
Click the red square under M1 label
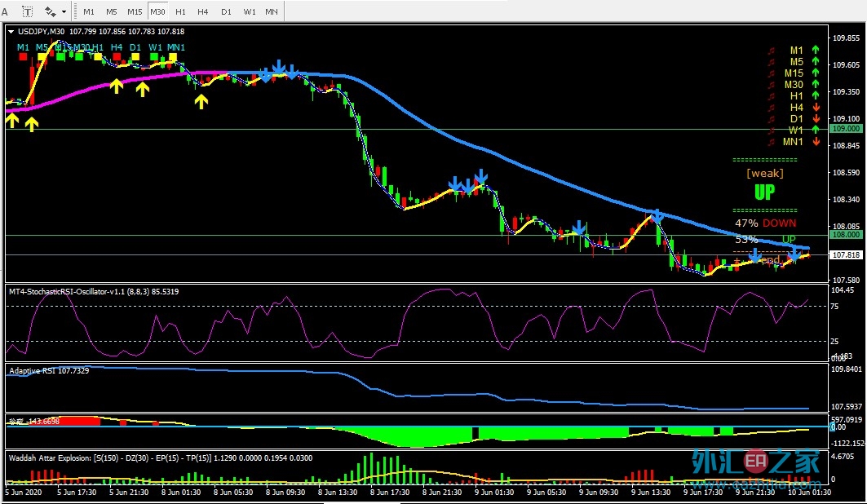pyautogui.click(x=23, y=56)
